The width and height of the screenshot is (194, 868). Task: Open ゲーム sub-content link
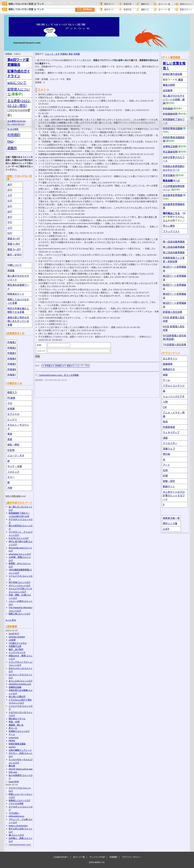[x=166, y=380]
